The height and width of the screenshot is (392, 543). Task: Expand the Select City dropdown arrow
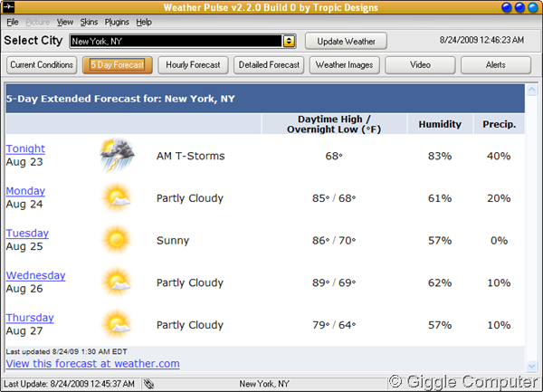point(289,41)
